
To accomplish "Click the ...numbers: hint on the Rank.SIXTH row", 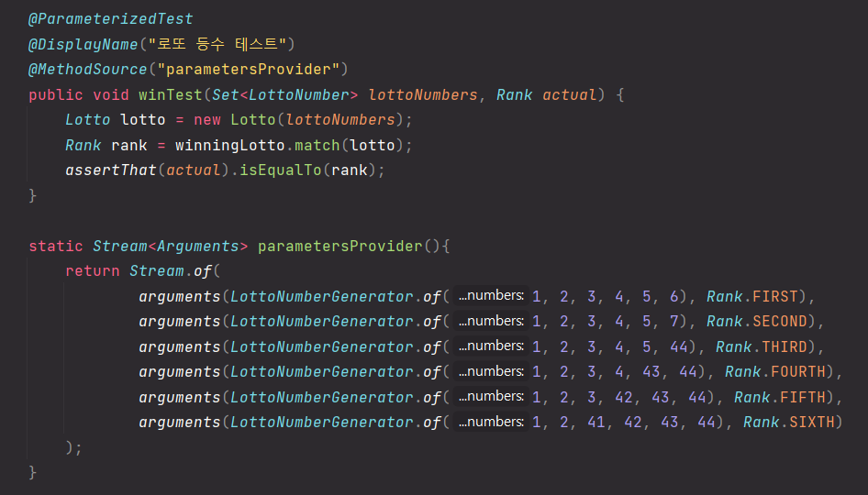I will coord(491,422).
